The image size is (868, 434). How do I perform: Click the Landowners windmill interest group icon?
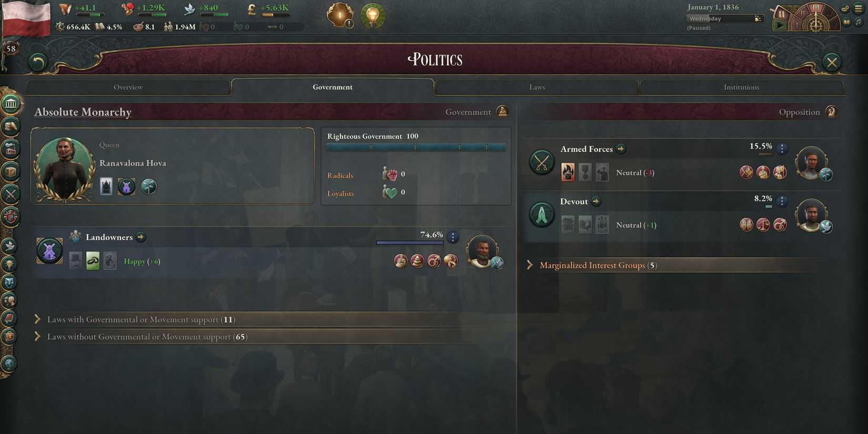pos(49,250)
